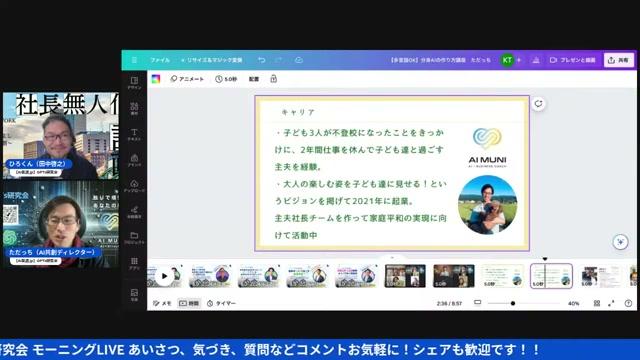Image resolution: width=640 pixels, height=360 pixels.
Task: Adjust the zoom slider handle
Action: (513, 303)
